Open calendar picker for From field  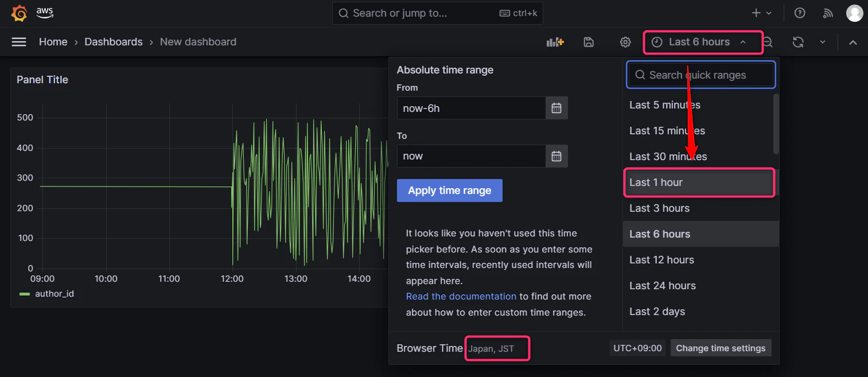[x=556, y=108]
